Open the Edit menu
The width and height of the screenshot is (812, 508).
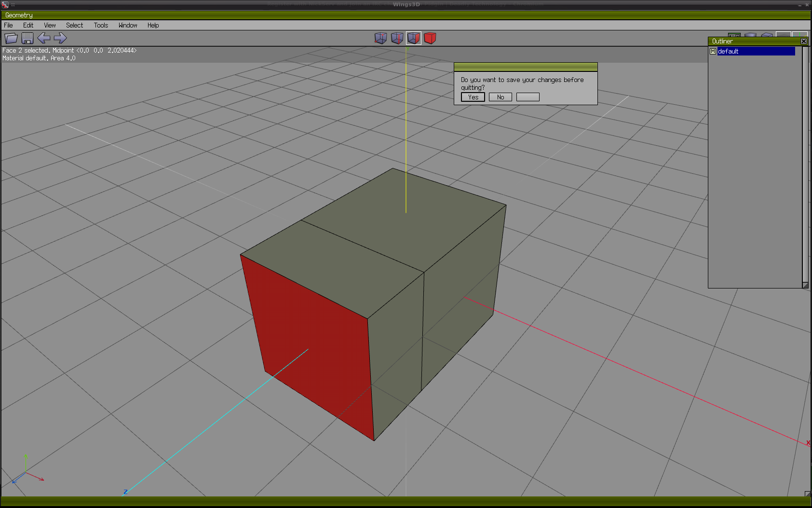coord(28,25)
